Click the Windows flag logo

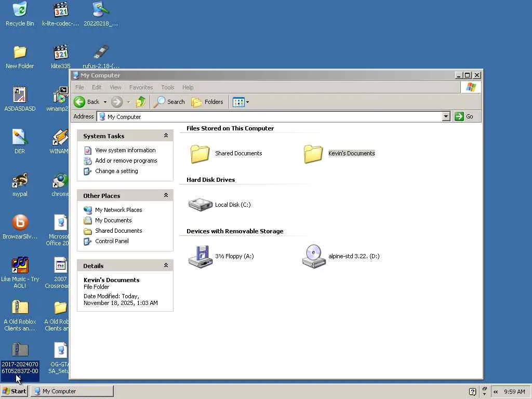click(471, 87)
